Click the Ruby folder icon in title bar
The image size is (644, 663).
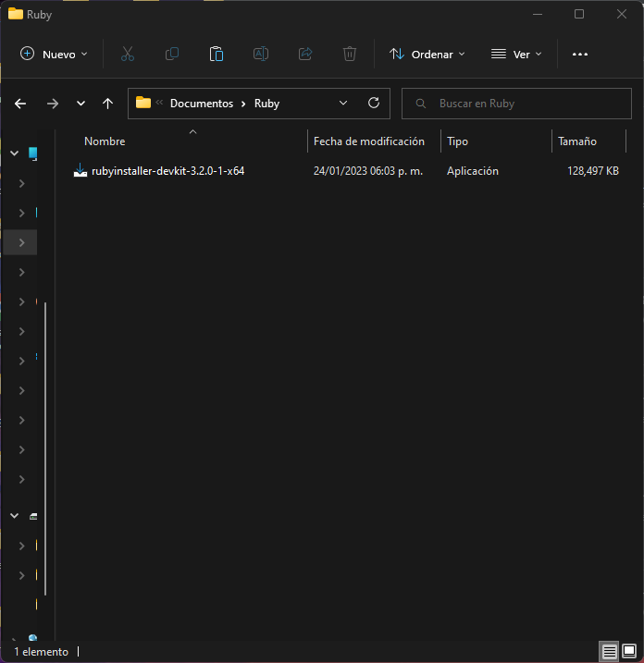16,14
